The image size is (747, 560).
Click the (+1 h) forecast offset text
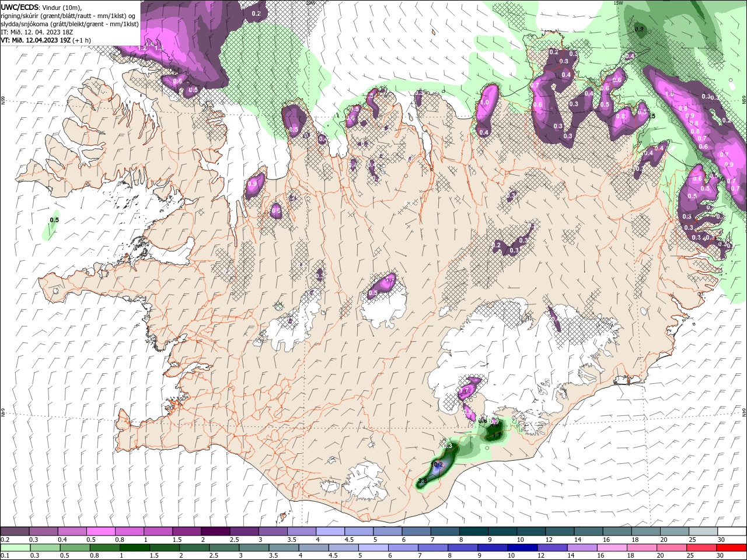coord(81,40)
